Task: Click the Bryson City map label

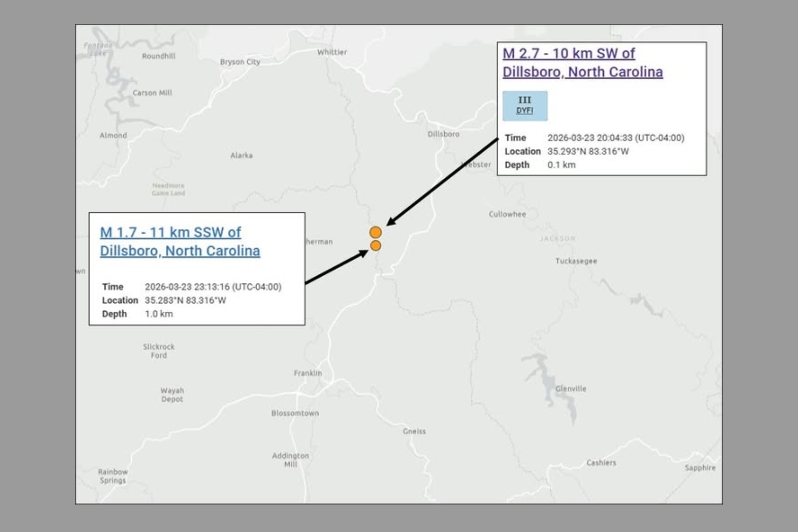Action: click(240, 62)
